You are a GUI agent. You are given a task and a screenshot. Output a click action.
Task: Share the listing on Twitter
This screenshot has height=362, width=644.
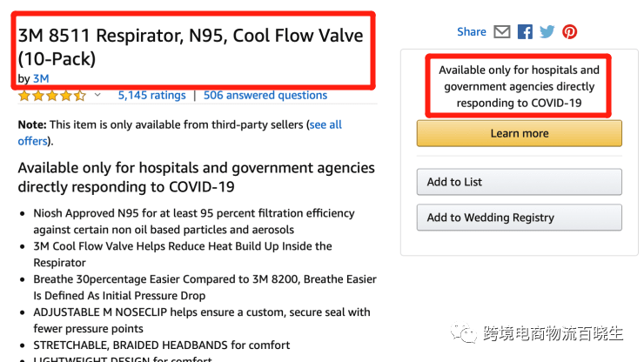[547, 32]
